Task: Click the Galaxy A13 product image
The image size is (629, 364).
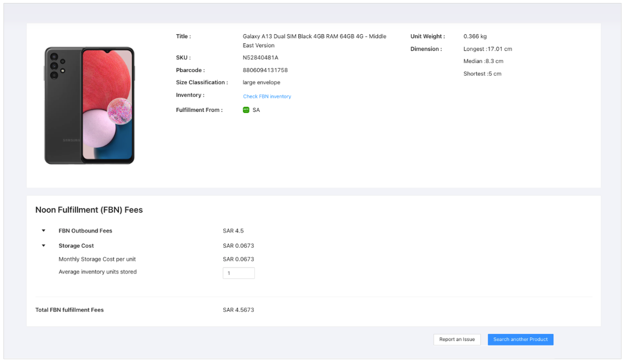Action: [90, 105]
